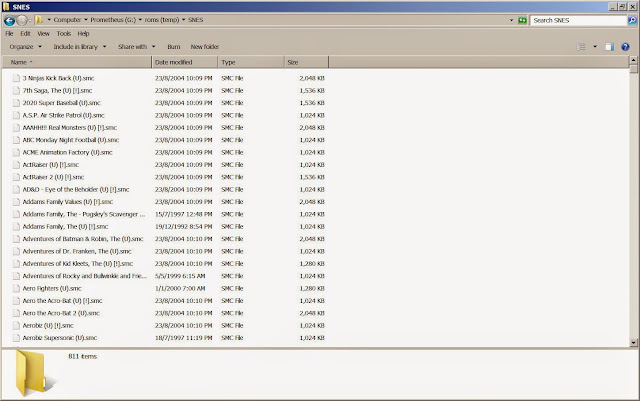Expand the arrow after roms (temp) in the address bar

tap(183, 20)
